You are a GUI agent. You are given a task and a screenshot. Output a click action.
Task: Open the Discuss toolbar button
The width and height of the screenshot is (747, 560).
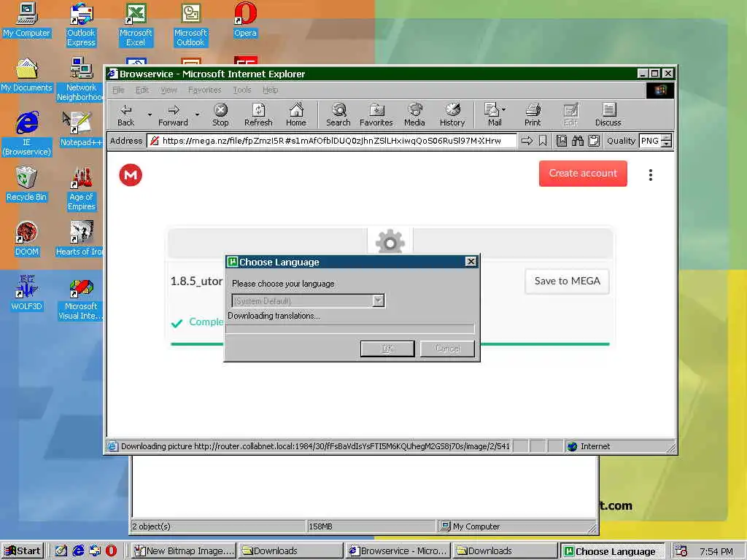click(x=608, y=114)
